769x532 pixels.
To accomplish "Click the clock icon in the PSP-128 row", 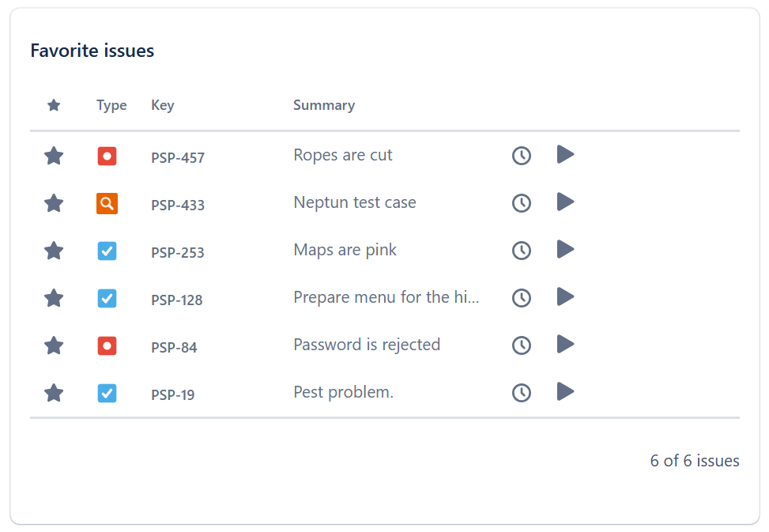I will (521, 298).
